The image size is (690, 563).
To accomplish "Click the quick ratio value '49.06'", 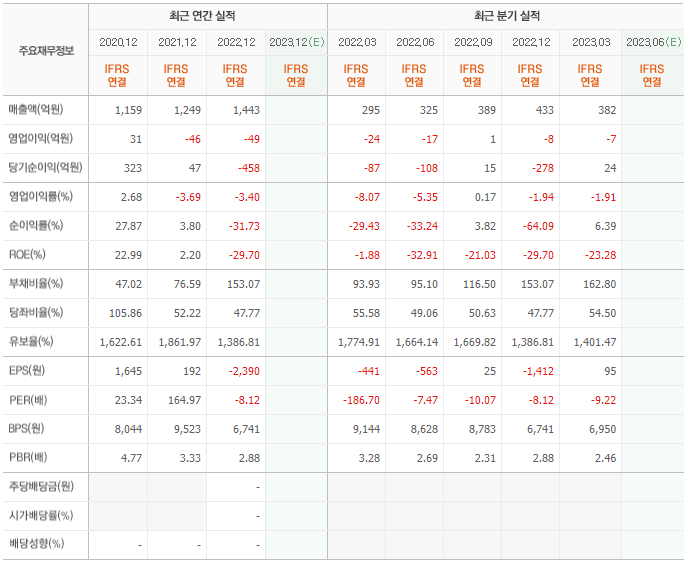I will pos(424,313).
